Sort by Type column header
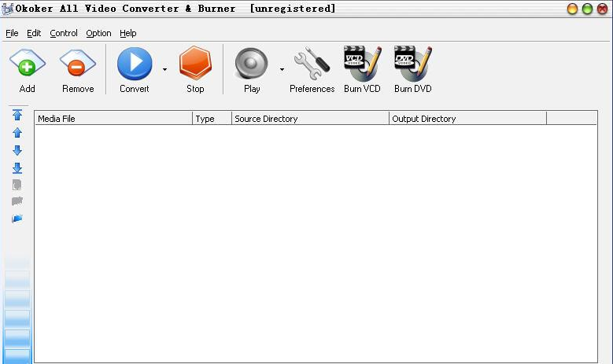The height and width of the screenshot is (364, 613). click(x=212, y=119)
